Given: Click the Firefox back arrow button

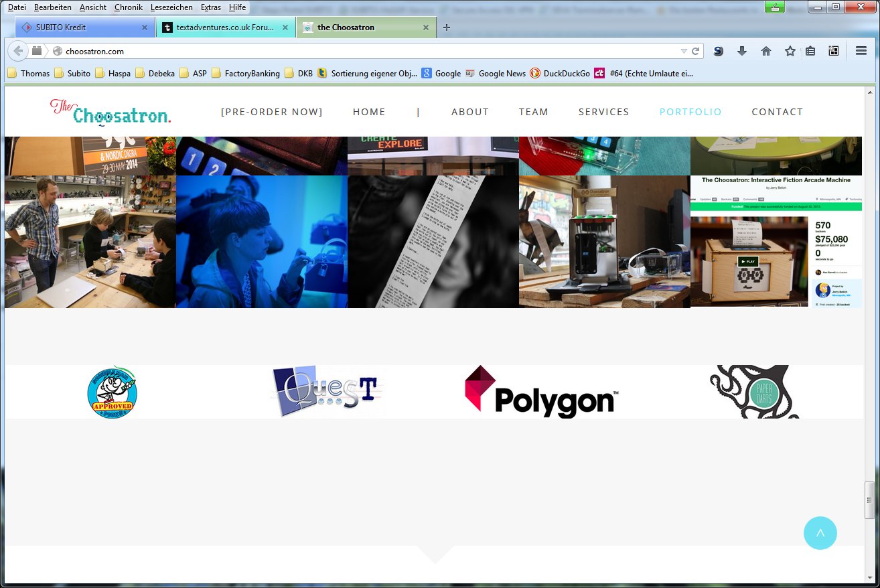Looking at the screenshot, I should coord(18,51).
